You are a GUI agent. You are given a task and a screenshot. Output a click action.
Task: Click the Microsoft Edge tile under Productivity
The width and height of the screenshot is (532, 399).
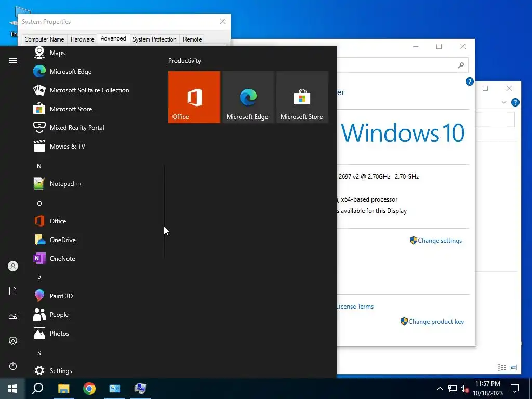tap(248, 97)
